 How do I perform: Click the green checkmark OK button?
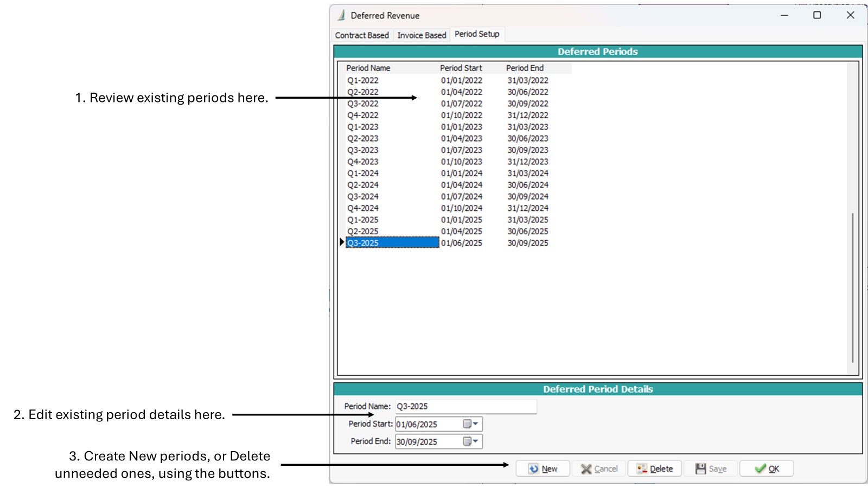coord(766,468)
